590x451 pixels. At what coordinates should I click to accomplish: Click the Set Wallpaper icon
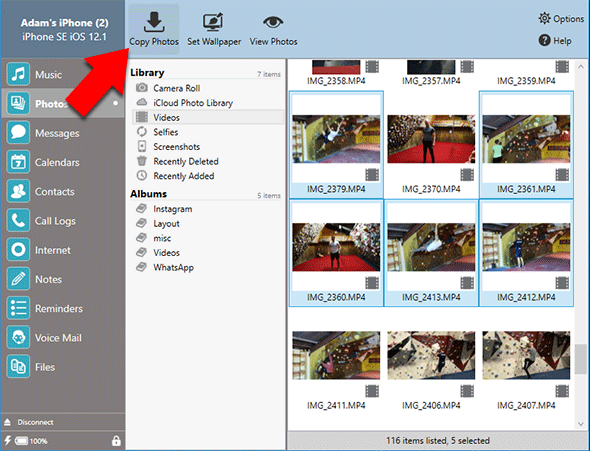pos(213,22)
